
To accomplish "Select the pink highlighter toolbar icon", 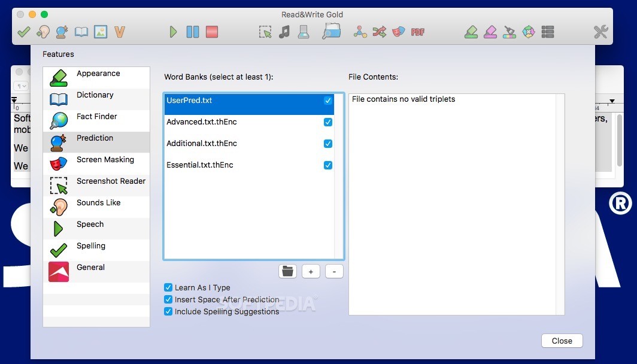I will [x=490, y=32].
